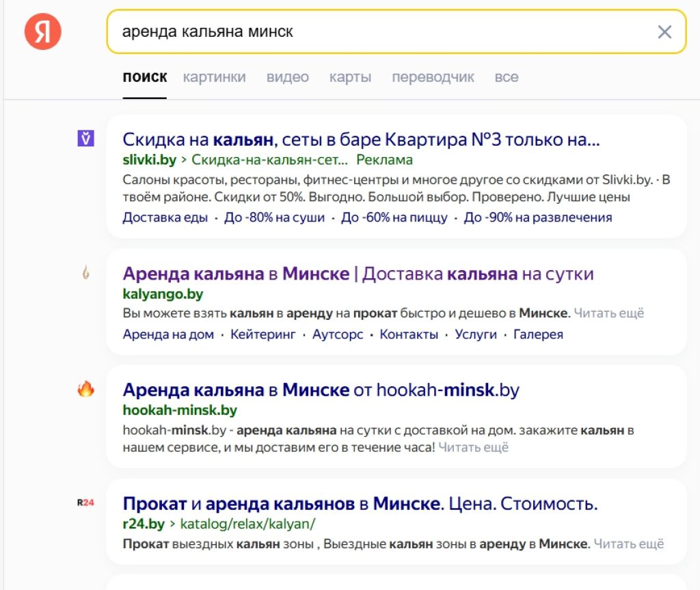Open the переводчик tab

pyautogui.click(x=433, y=77)
